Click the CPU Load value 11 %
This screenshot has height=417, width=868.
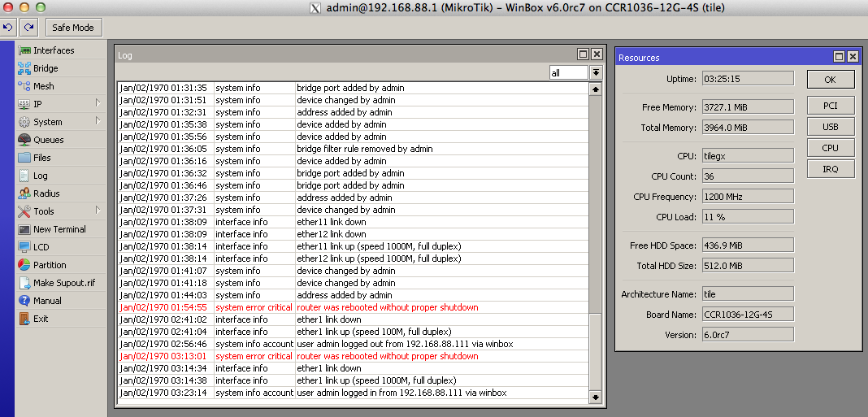(748, 216)
